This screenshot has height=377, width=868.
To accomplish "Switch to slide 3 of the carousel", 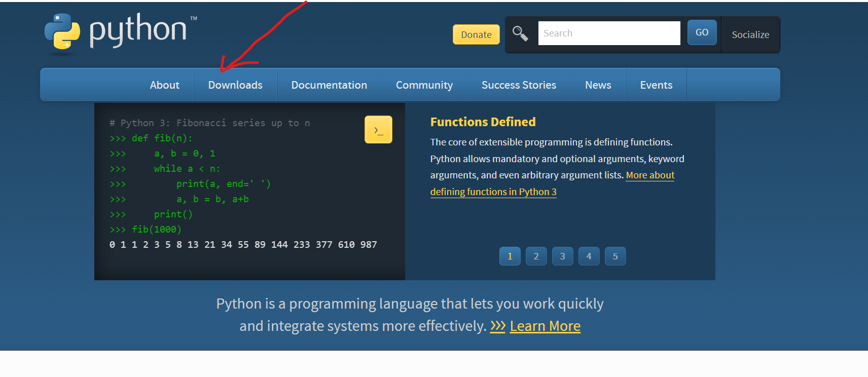I will [563, 256].
